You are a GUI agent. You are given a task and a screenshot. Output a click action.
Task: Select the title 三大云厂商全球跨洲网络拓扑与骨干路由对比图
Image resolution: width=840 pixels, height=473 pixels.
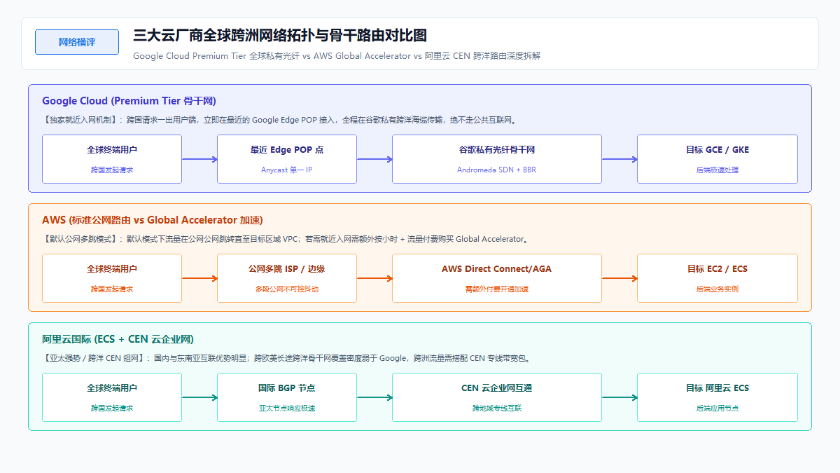(280, 36)
